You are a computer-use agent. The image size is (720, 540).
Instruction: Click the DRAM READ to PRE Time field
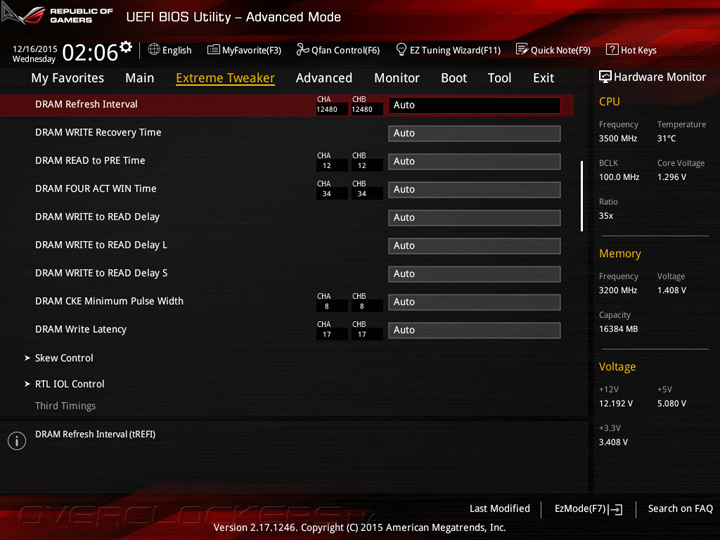pyautogui.click(x=474, y=162)
